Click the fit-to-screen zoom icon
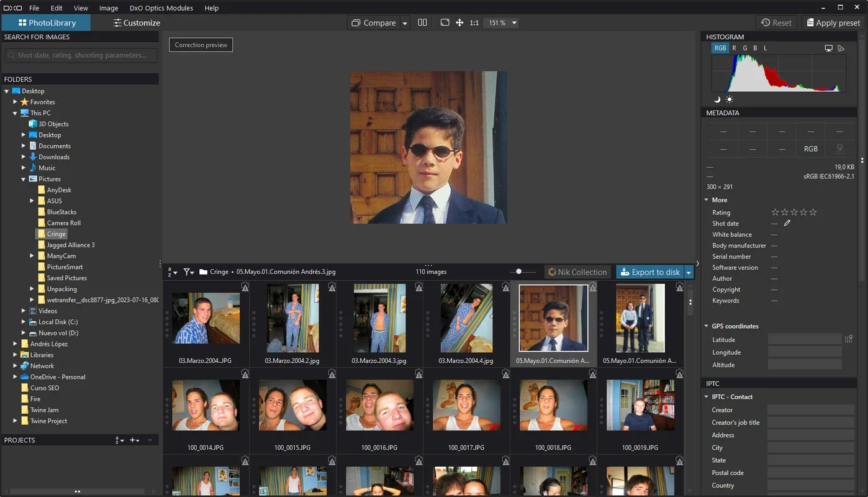 (445, 22)
